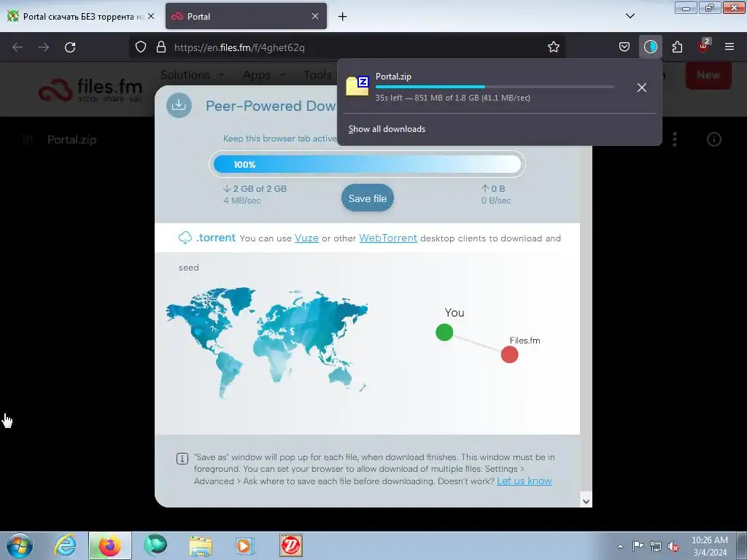Select the Portal tab

246,17
